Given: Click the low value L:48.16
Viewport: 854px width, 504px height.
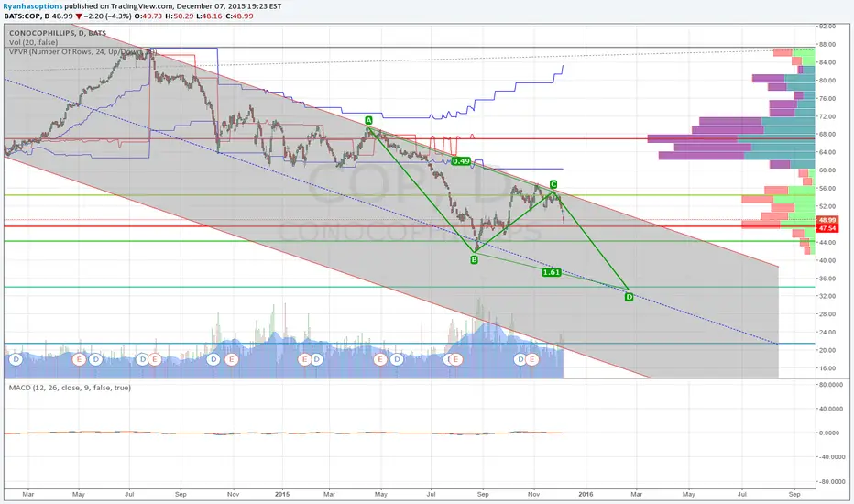Looking at the screenshot, I should pos(209,16).
